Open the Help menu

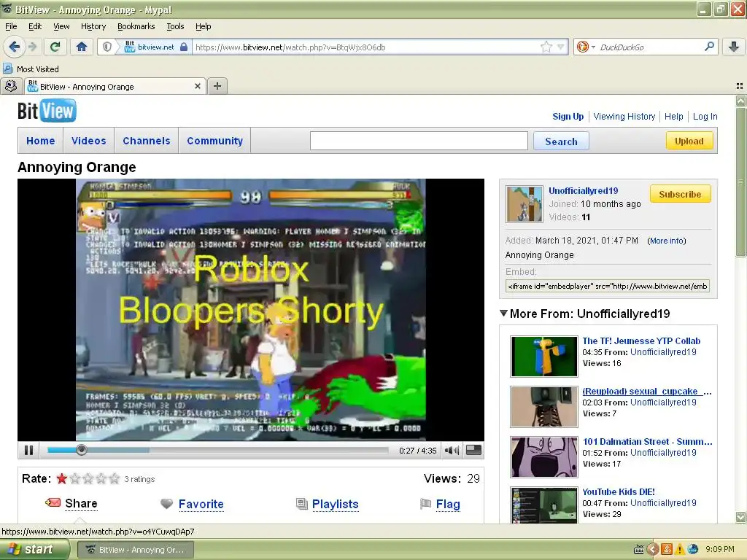pos(203,26)
